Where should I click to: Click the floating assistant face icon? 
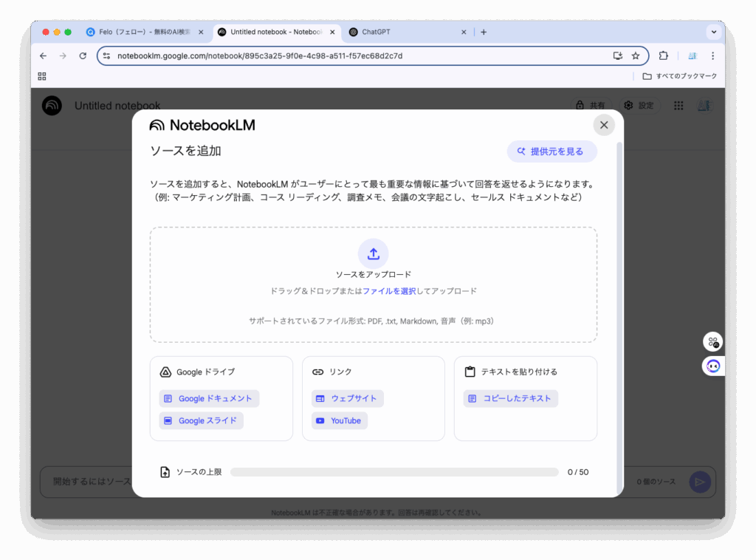click(713, 366)
